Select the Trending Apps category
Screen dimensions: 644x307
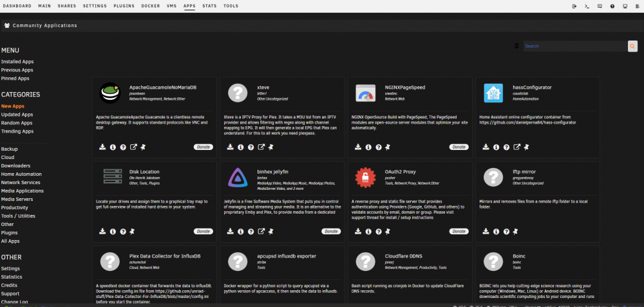(17, 131)
